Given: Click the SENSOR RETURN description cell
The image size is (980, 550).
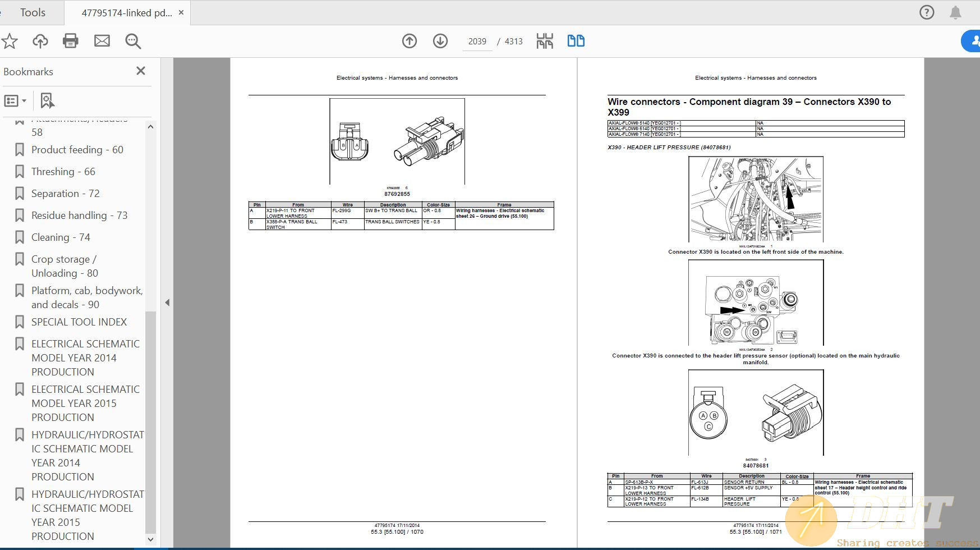Looking at the screenshot, I should [752, 482].
